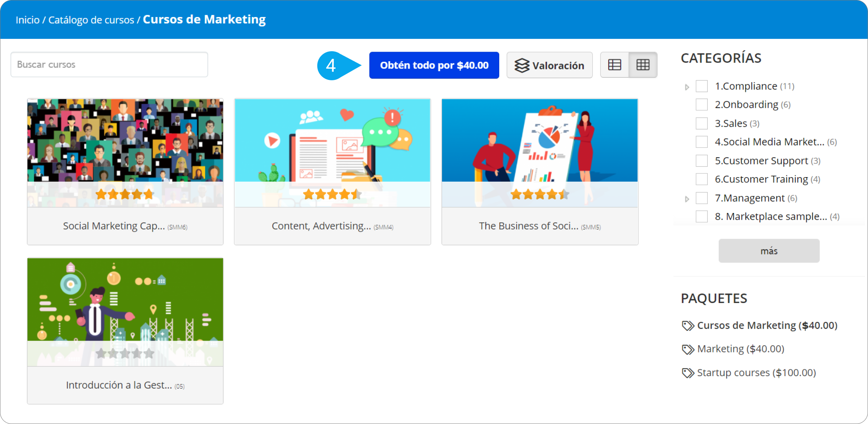Viewport: 868px width, 424px height.
Task: Click gray star rating of Introducción a la Gest...
Action: (125, 354)
